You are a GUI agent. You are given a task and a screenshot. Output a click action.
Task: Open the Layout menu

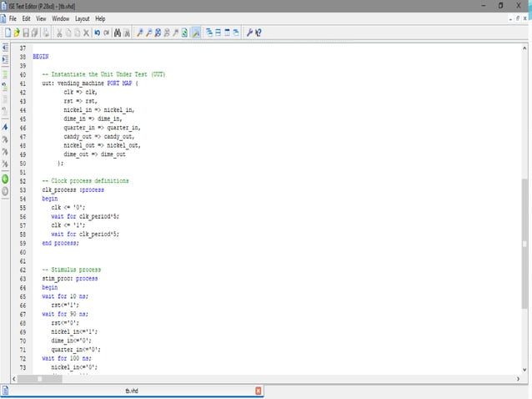[x=83, y=18]
